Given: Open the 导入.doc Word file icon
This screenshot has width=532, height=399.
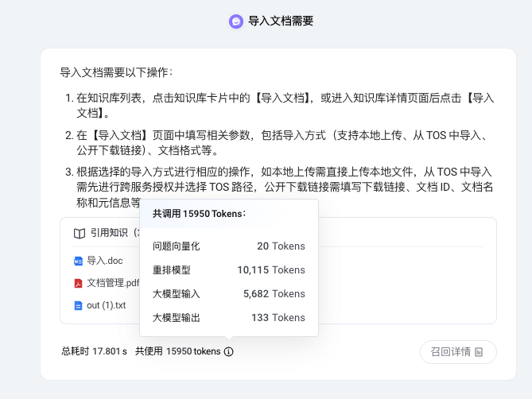Looking at the screenshot, I should pos(79,261).
